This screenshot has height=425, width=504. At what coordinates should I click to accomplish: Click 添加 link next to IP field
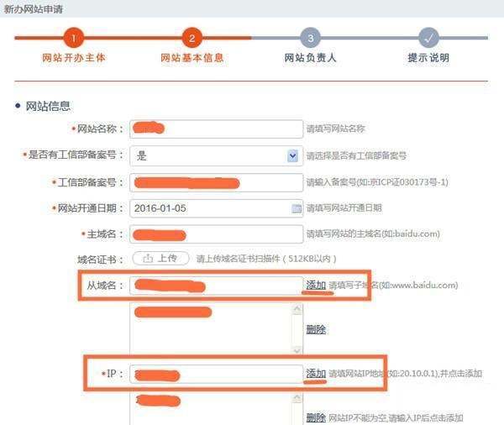pyautogui.click(x=316, y=374)
